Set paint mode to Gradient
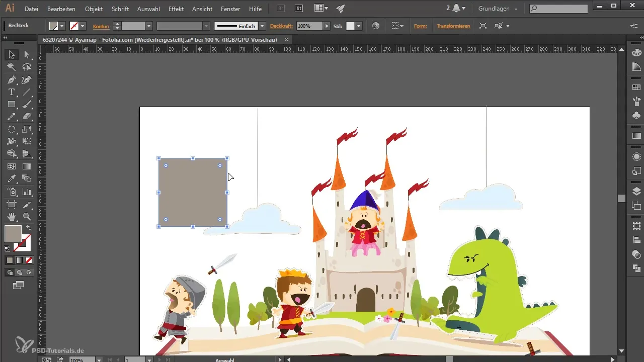 19,260
